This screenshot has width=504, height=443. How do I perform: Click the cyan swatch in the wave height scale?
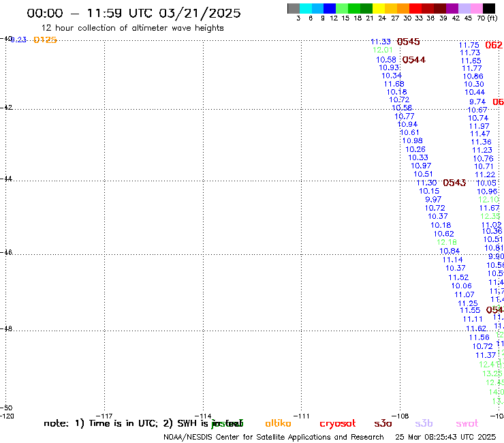coord(305,8)
